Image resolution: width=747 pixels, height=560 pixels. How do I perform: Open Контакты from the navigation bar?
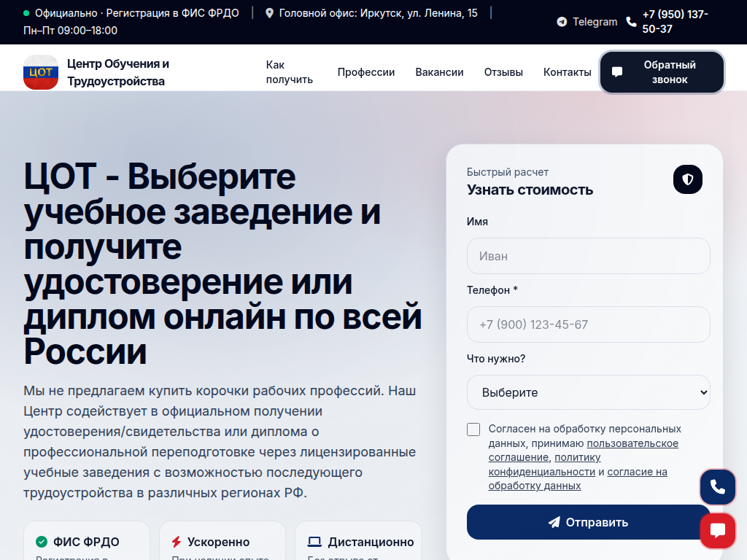pos(567,72)
